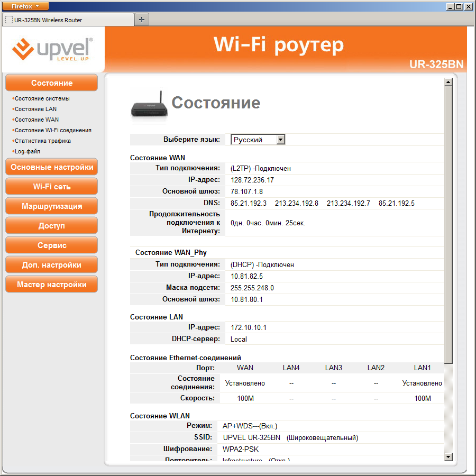Image resolution: width=476 pixels, height=476 pixels.
Task: Click DNS entry 213.234.192.8
Action: click(296, 203)
